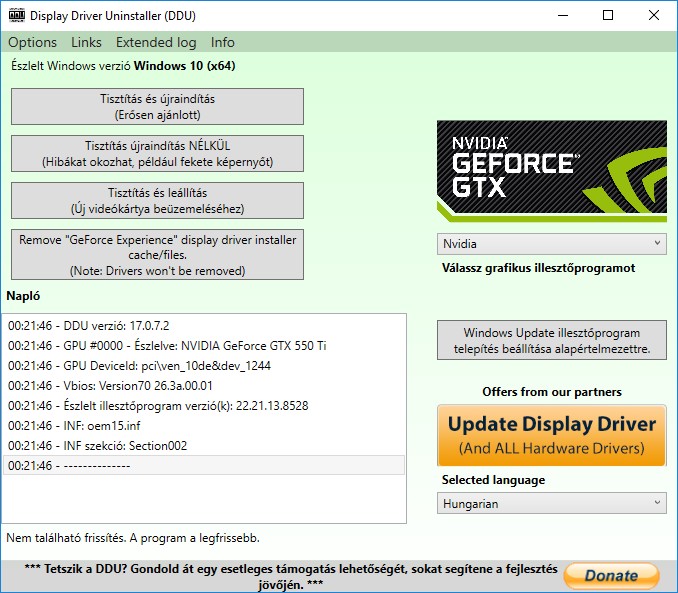Expand the Nvidia graphics driver dropdown
This screenshot has width=678, height=593.
pos(551,243)
